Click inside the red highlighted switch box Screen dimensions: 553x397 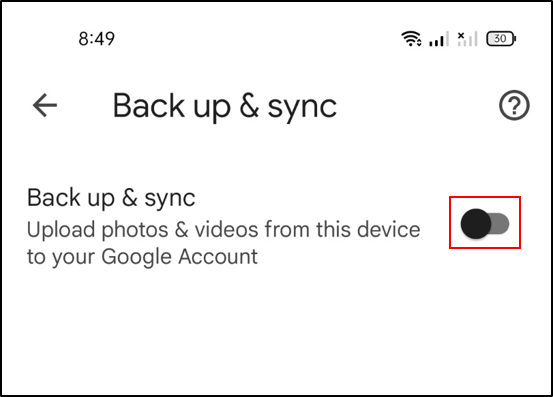pos(485,222)
